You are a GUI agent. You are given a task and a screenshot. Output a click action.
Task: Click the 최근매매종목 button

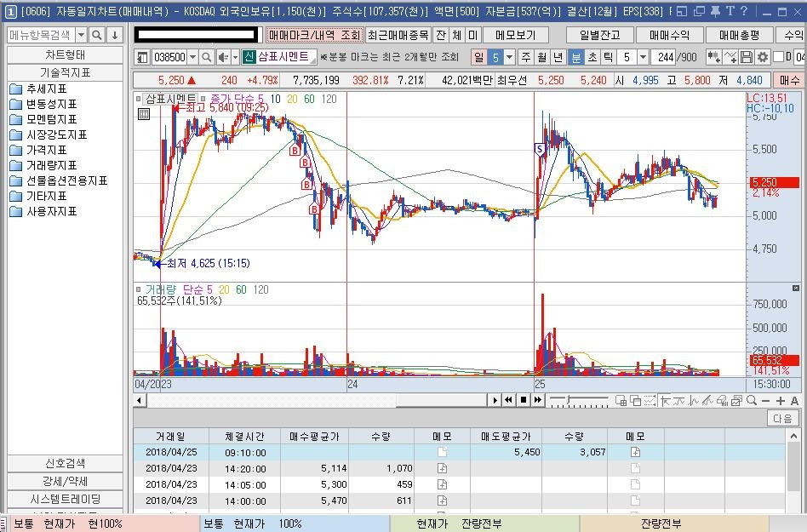(398, 35)
